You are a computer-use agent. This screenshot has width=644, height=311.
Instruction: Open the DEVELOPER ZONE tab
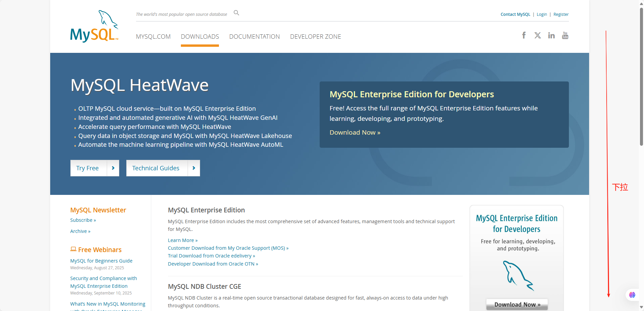click(x=316, y=36)
